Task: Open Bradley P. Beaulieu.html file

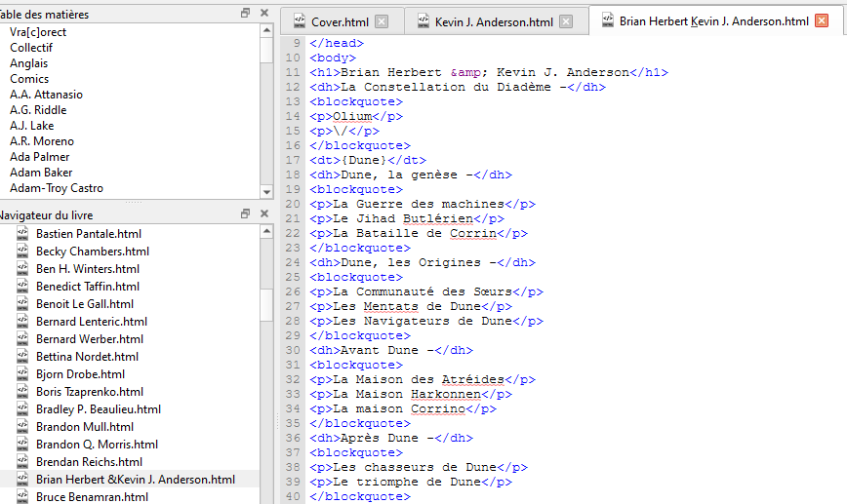Action: click(x=99, y=409)
